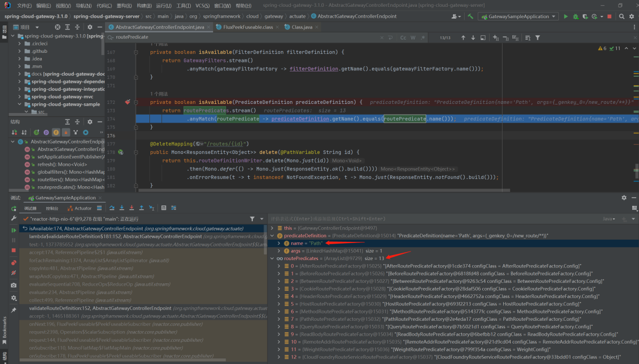This screenshot has width=639, height=364.
Task: Run GatewaySampleApplication with the green play icon
Action: pyautogui.click(x=566, y=16)
